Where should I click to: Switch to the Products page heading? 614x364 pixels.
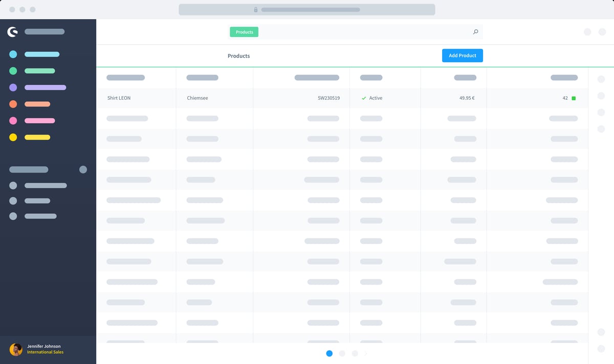pos(238,56)
